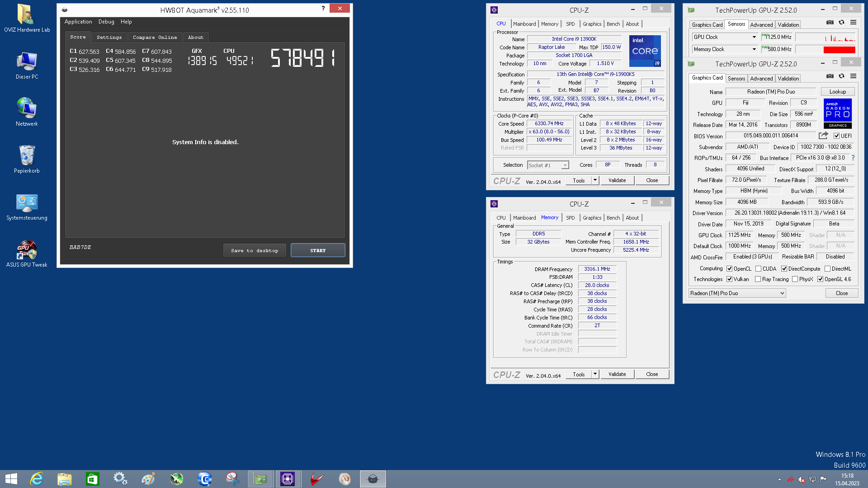Expand the Memory Clock sensor dropdown
The image size is (868, 488).
click(x=754, y=49)
